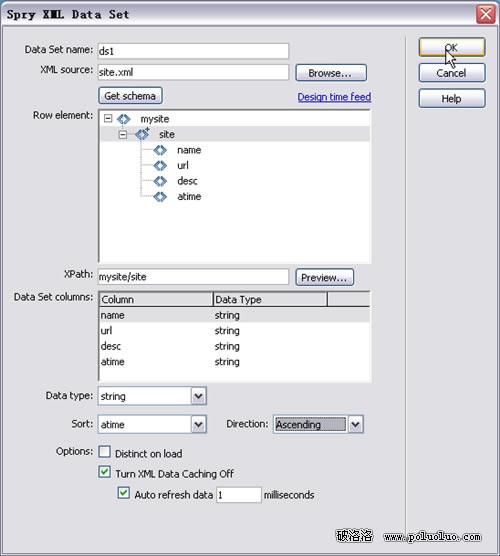
Task: Click the site repeating element icon
Action: [x=142, y=134]
